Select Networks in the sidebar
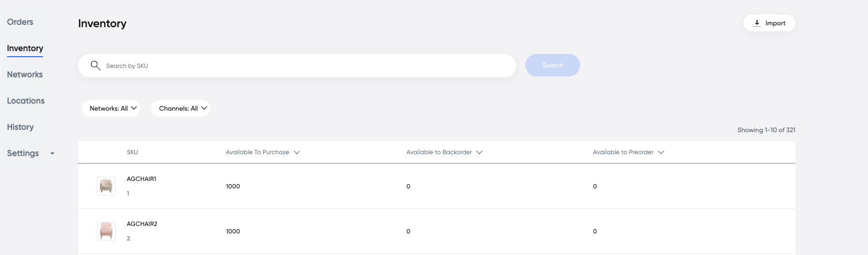868x255 pixels. pyautogui.click(x=25, y=75)
